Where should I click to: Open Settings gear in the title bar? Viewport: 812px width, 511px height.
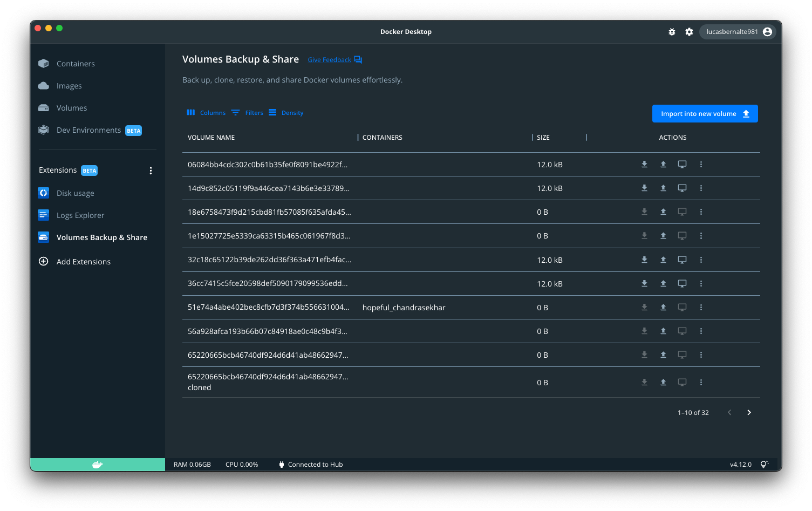point(689,32)
